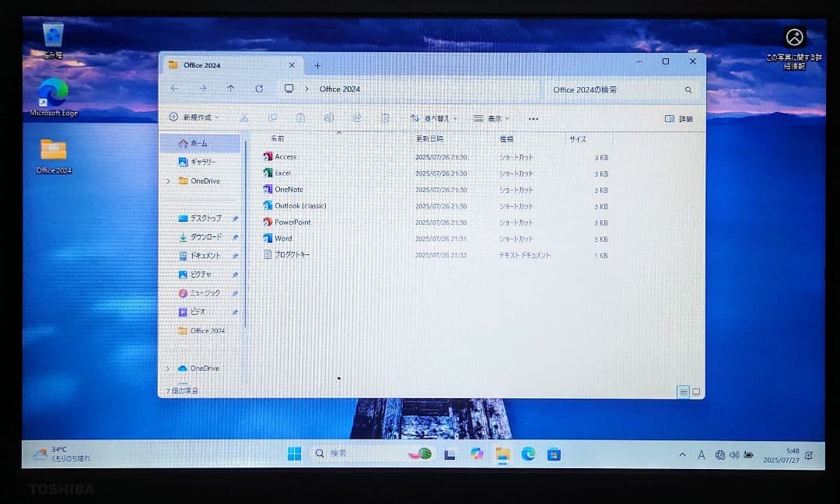Click the Office 2024 search box
Viewport: 840px width, 504px height.
point(614,89)
